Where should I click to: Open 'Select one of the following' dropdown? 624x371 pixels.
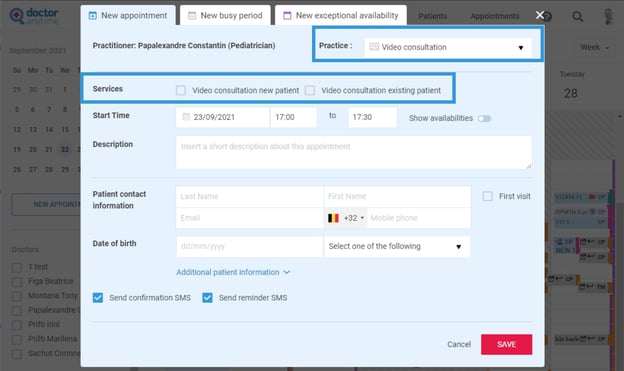point(397,246)
